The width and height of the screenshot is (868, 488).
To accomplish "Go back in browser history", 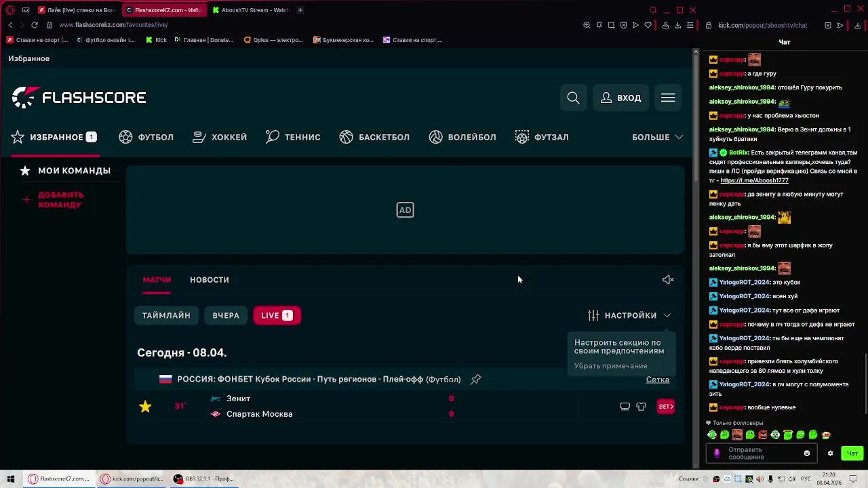I will [x=10, y=25].
